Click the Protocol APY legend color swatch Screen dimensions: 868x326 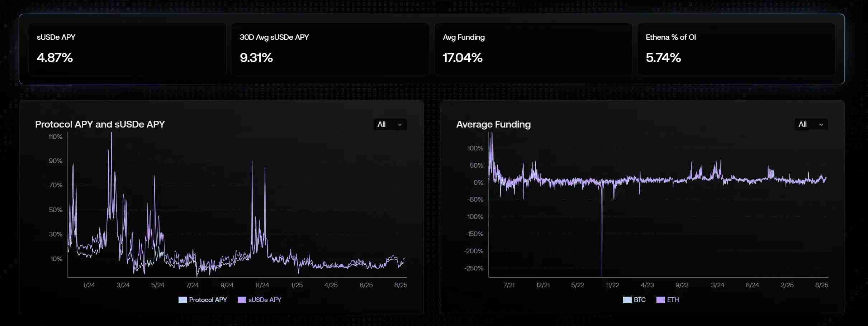[182, 300]
